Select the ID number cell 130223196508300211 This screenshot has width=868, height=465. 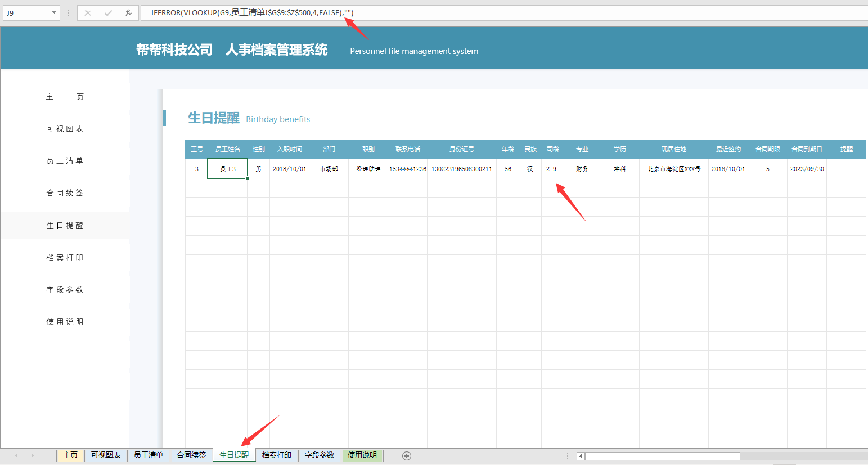pyautogui.click(x=462, y=169)
